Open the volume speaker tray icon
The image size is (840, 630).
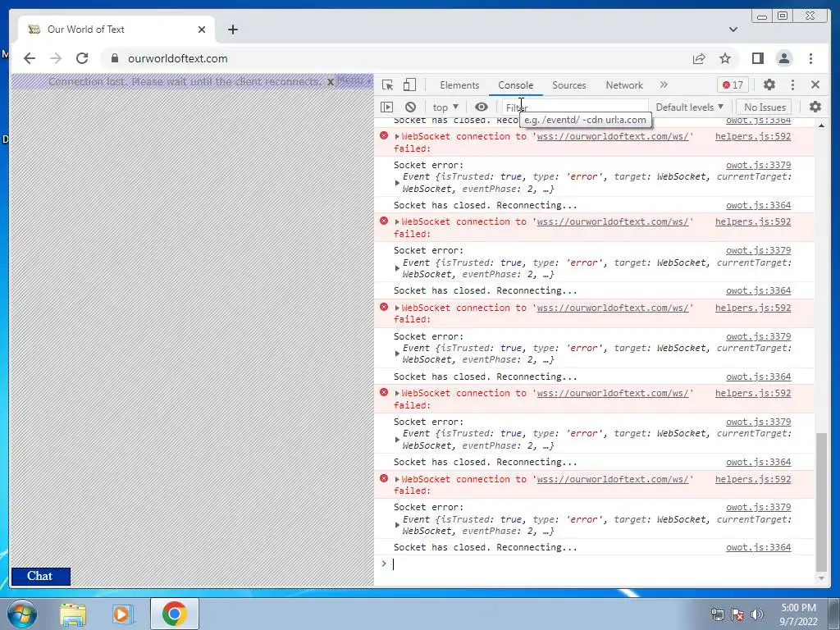pos(757,614)
